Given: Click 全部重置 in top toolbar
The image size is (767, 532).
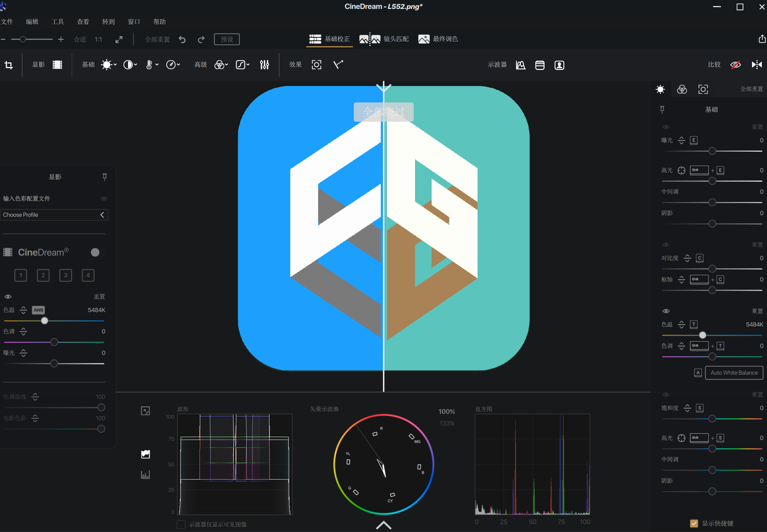Looking at the screenshot, I should [157, 39].
